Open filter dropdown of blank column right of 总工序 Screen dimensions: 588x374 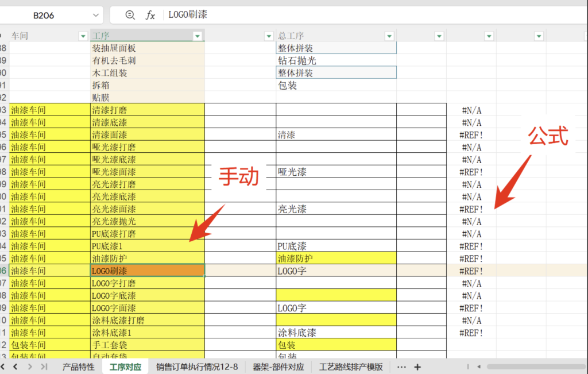[x=439, y=36]
